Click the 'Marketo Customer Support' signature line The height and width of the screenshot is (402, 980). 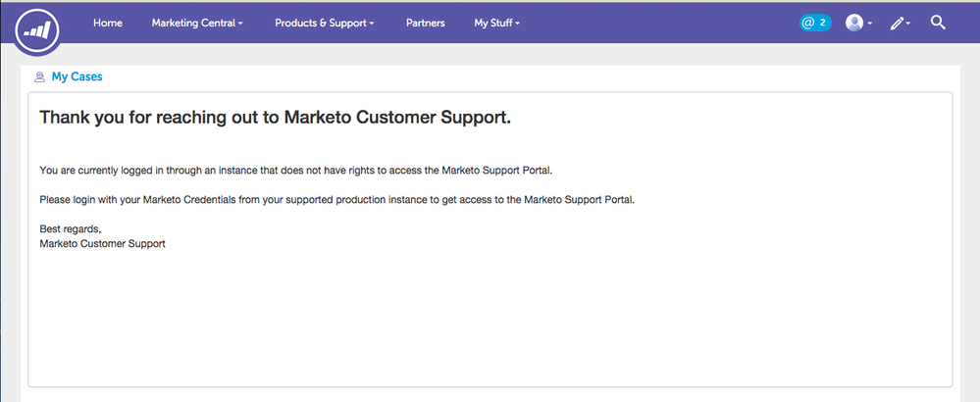point(102,243)
